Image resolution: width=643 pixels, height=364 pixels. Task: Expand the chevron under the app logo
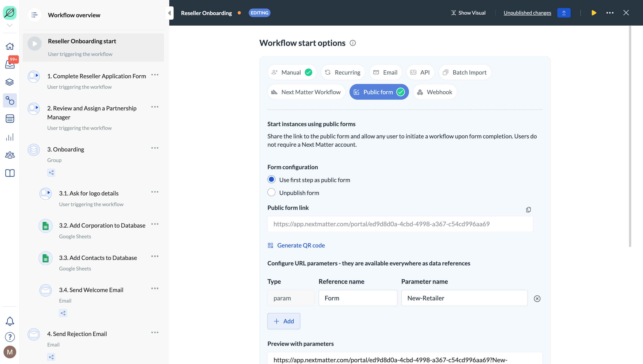[x=10, y=26]
